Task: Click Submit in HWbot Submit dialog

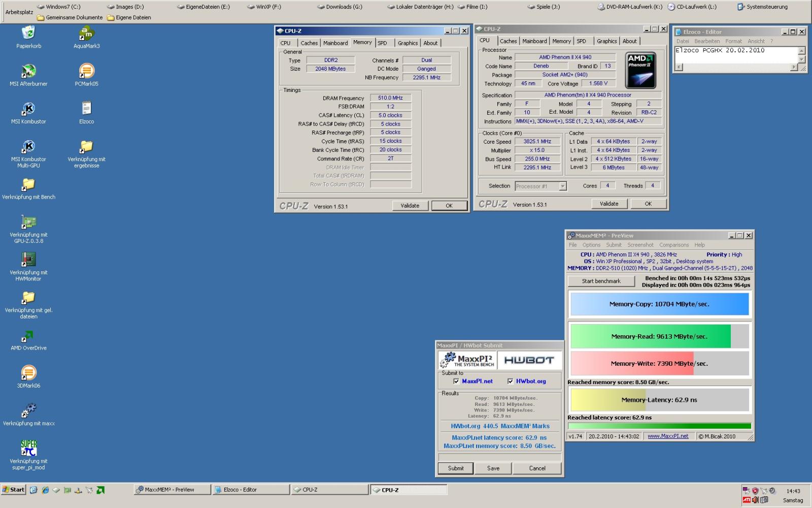Action: click(456, 468)
